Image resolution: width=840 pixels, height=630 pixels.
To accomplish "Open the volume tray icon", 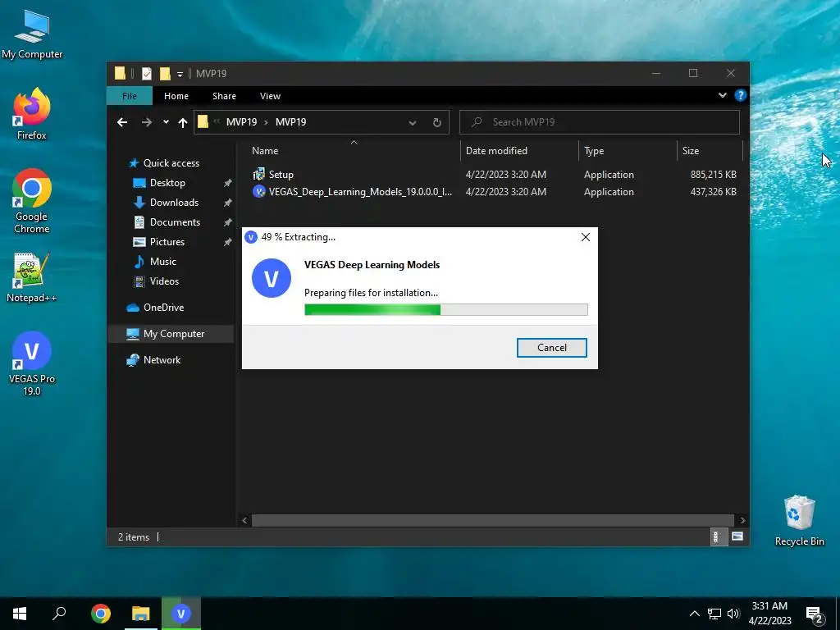I will click(733, 614).
